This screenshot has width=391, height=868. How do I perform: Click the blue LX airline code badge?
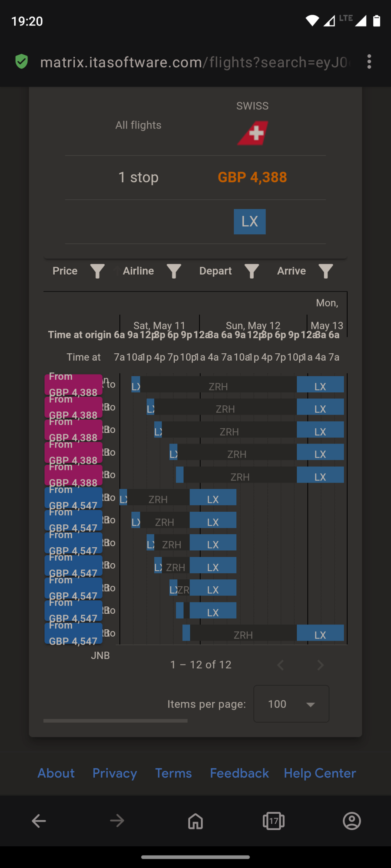click(x=250, y=222)
